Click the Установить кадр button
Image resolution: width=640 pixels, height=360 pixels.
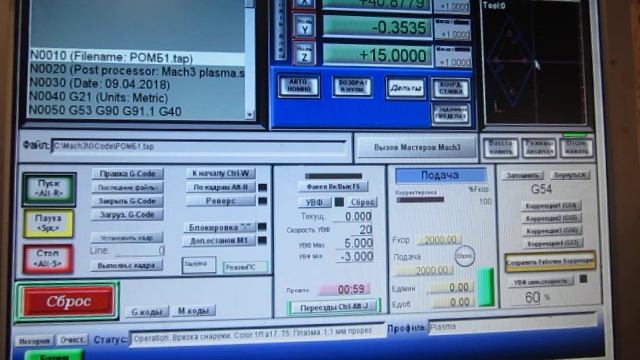127,237
